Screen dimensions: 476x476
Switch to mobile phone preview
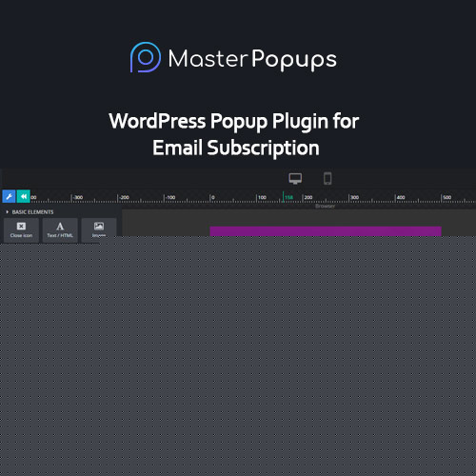327,178
